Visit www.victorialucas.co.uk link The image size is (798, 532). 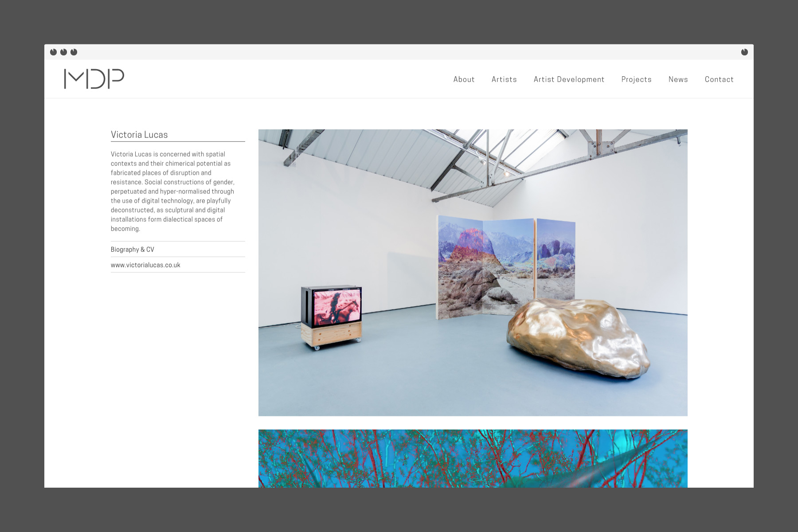pyautogui.click(x=145, y=265)
